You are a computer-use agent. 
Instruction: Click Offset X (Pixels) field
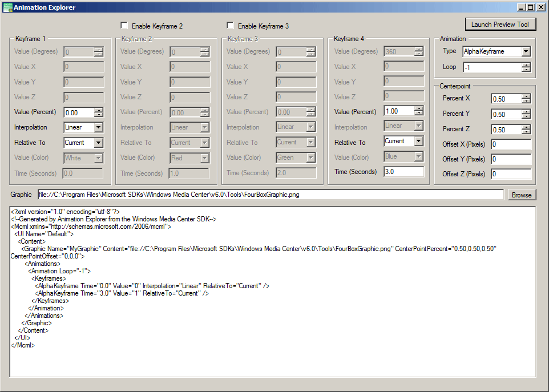point(511,144)
